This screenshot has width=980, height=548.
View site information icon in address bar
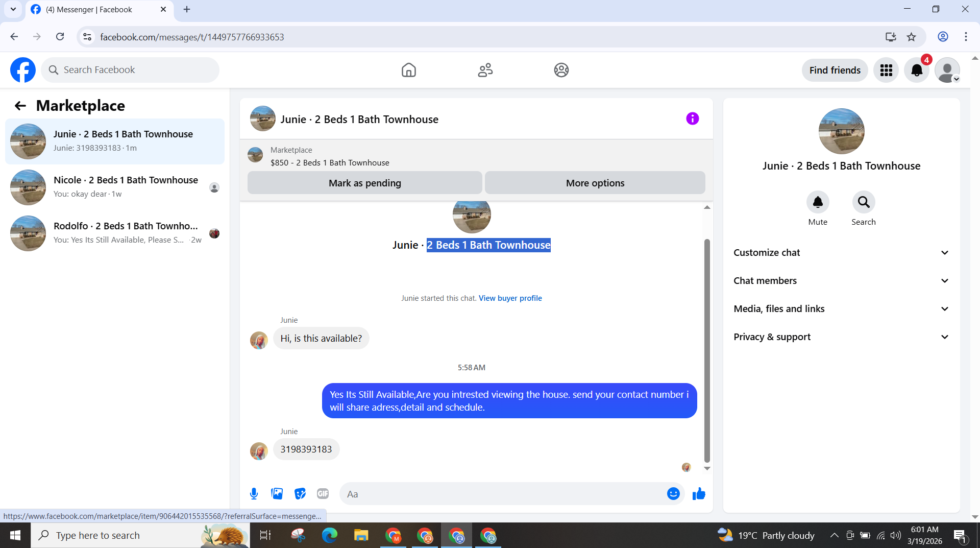pos(87,37)
